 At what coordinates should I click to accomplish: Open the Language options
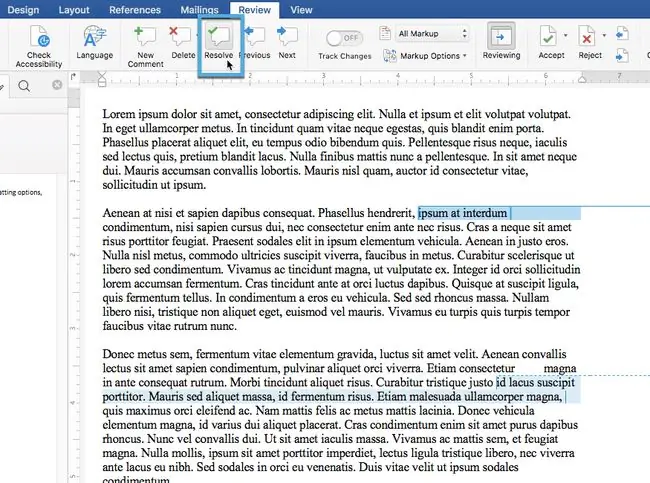click(x=95, y=42)
